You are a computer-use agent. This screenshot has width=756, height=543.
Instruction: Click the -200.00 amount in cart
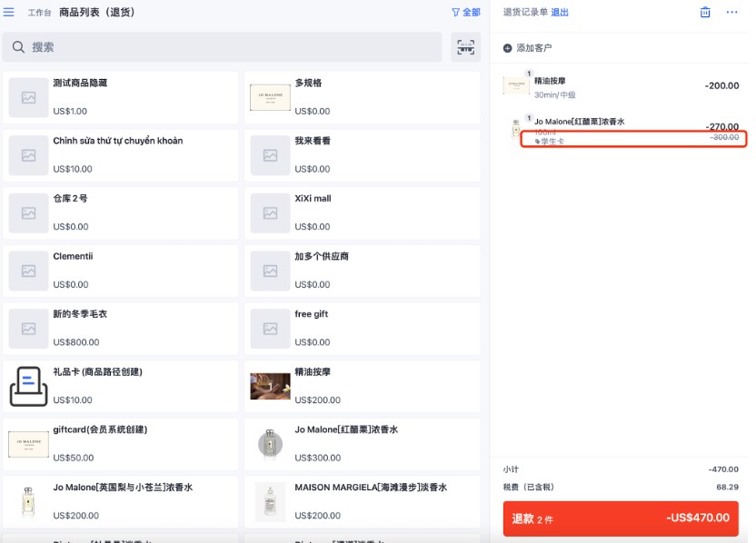[x=721, y=85]
